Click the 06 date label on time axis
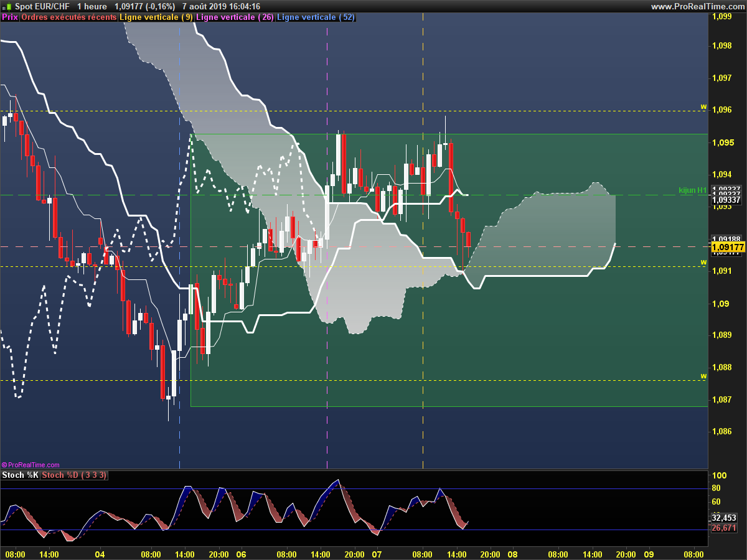The height and width of the screenshot is (560, 747). [241, 554]
